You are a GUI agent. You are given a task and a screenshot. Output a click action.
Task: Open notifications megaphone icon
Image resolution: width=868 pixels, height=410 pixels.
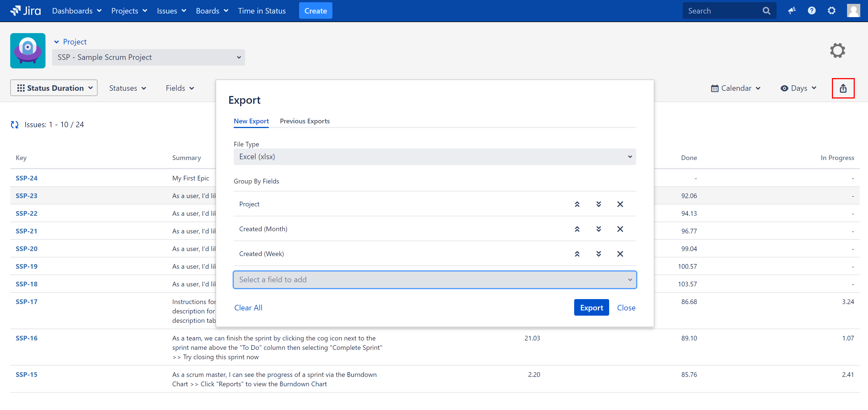coord(792,11)
